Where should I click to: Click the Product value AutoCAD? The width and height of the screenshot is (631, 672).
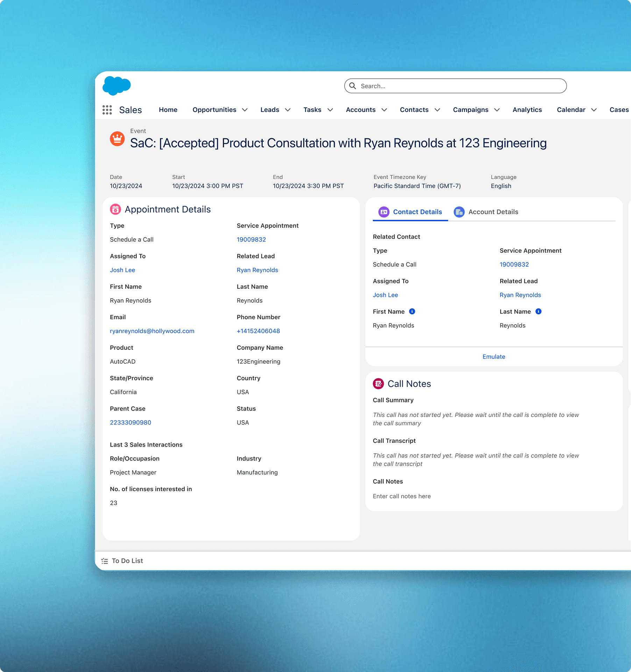tap(123, 362)
